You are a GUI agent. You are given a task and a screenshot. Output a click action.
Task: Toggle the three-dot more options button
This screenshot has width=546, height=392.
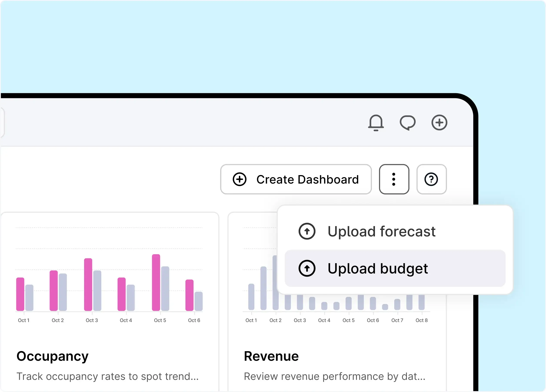point(394,179)
